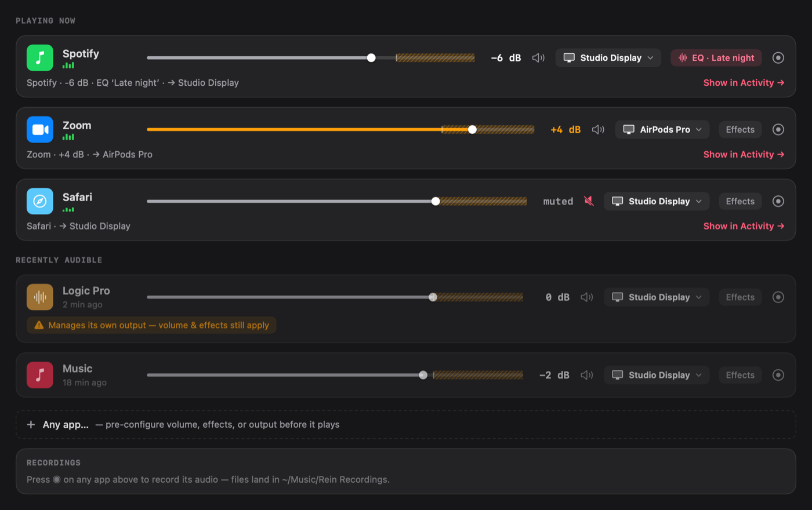The height and width of the screenshot is (510, 812).
Task: Open Spotify's Studio Display output dropdown
Action: [608, 58]
